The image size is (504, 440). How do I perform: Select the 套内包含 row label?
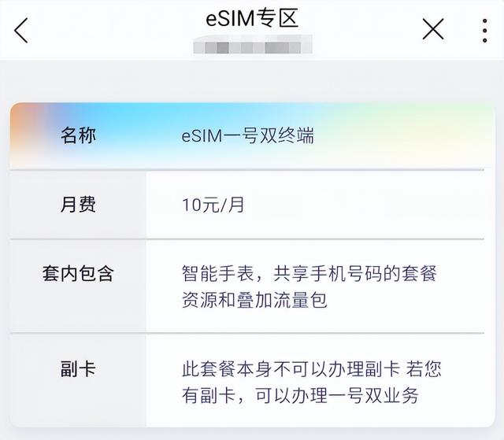click(x=78, y=274)
